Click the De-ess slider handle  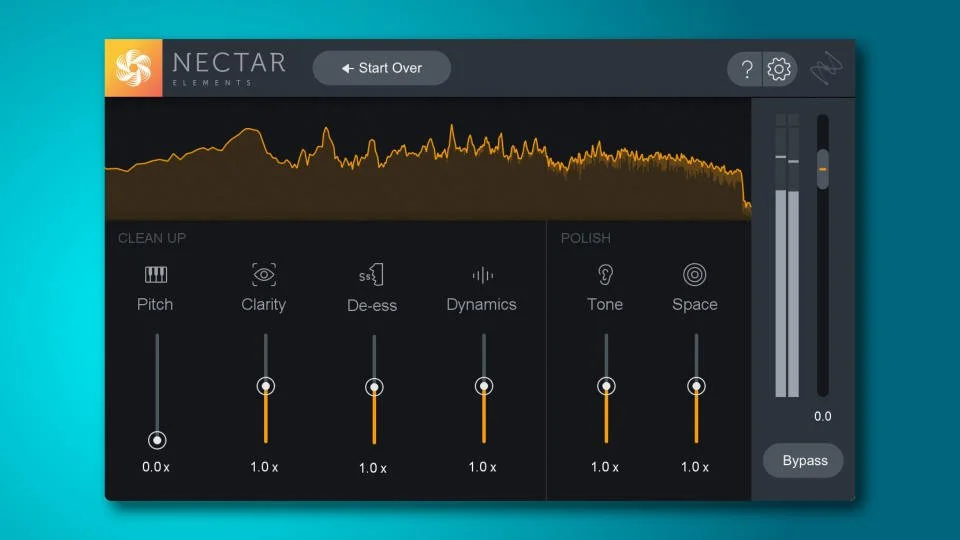point(374,387)
